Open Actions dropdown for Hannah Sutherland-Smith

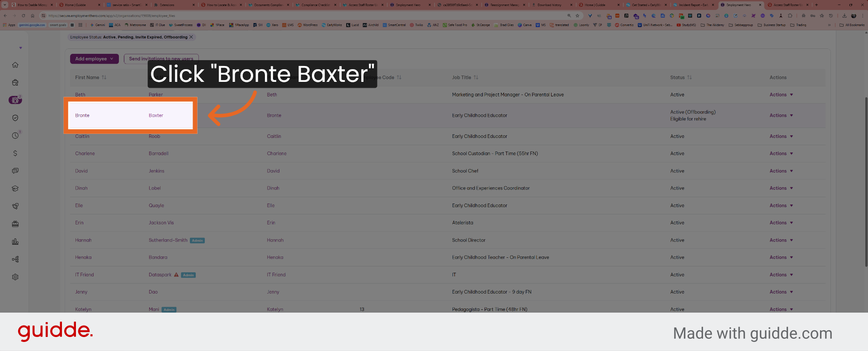(x=781, y=240)
